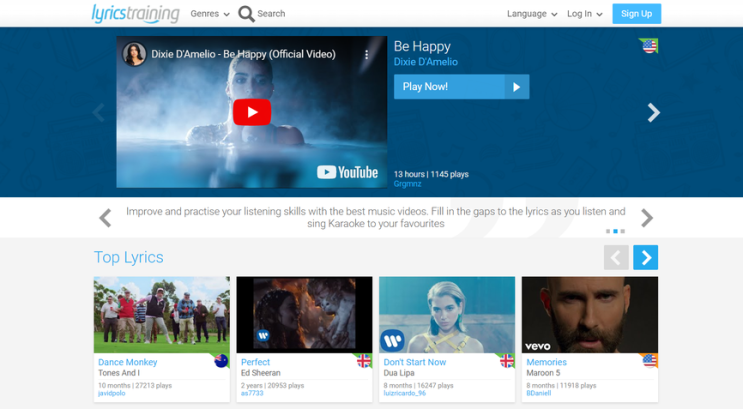Open the Dance Monkey video thumbnail
743x409 pixels.
click(x=162, y=315)
